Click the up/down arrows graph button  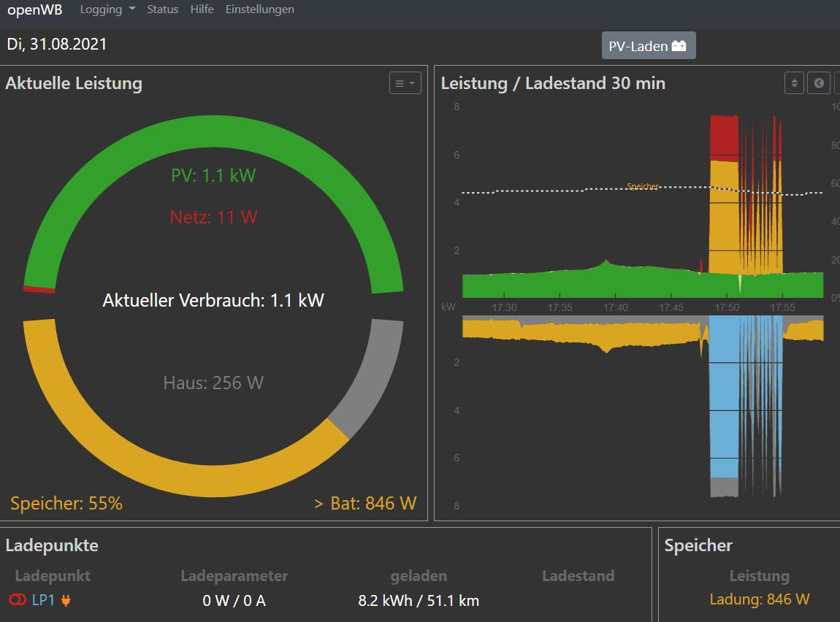pyautogui.click(x=794, y=83)
